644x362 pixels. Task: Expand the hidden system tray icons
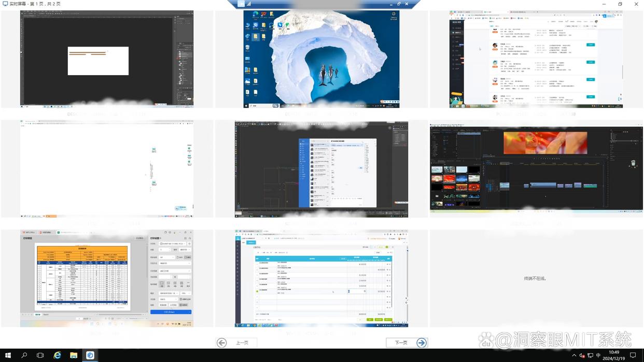(573, 356)
